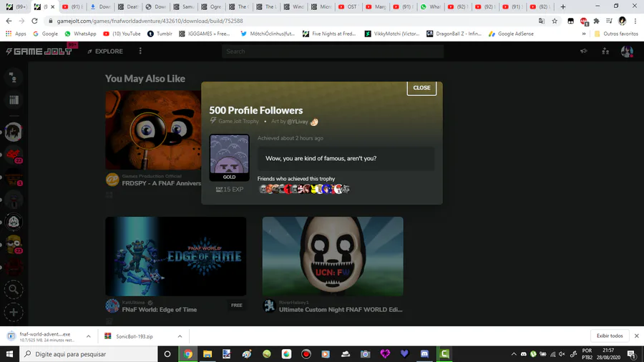
Task: Open the Cortana circle icon
Action: click(x=167, y=354)
